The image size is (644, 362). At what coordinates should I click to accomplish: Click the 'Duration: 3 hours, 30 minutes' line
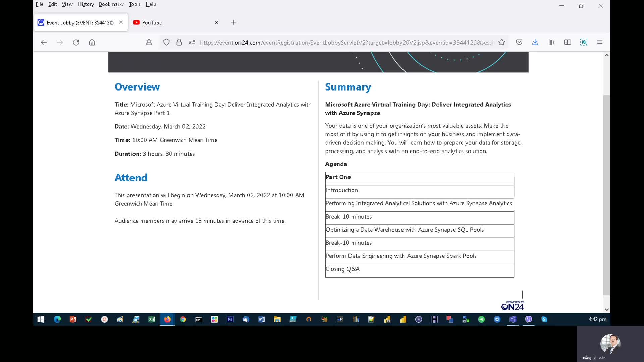point(155,154)
